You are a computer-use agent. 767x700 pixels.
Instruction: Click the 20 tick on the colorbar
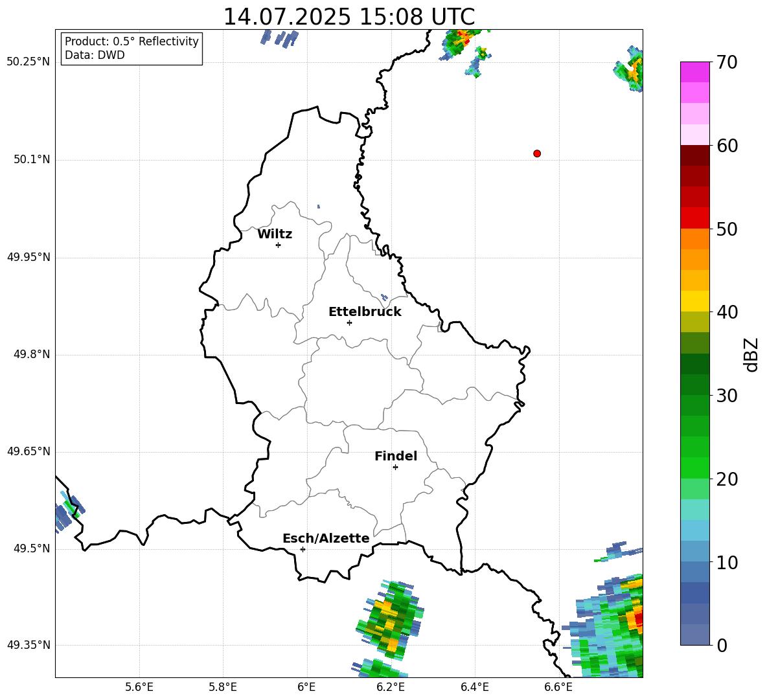[727, 479]
